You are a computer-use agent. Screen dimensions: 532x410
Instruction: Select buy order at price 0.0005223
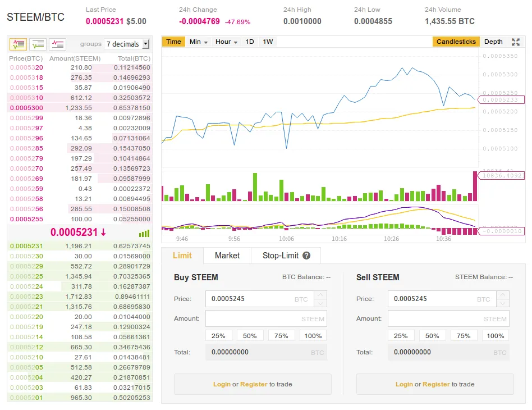click(80, 297)
